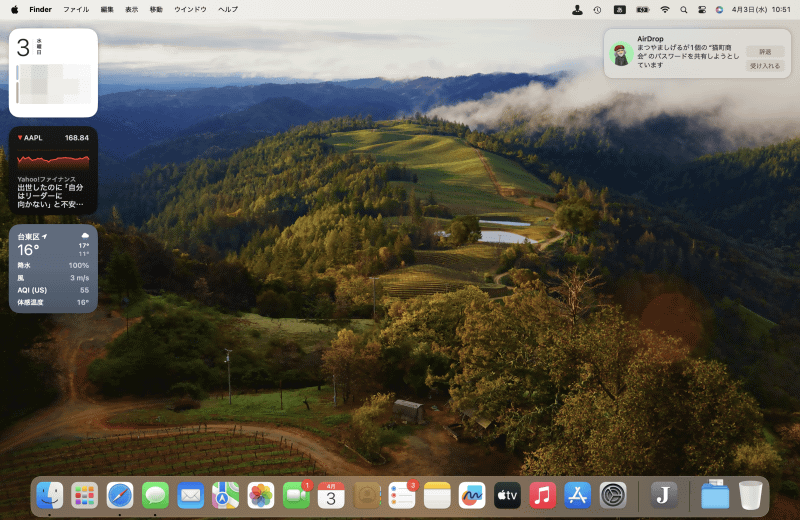Click the 体感温度 16° row
The height and width of the screenshot is (520, 800).
click(x=53, y=302)
